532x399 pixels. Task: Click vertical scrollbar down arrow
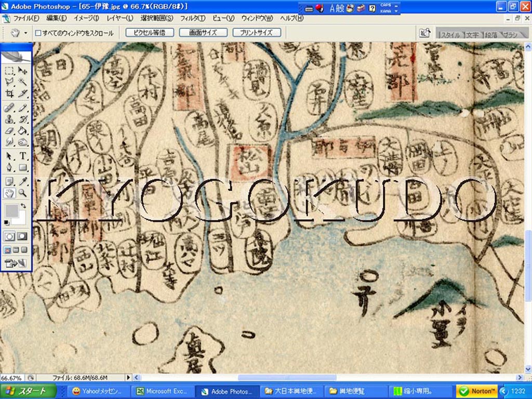click(x=528, y=369)
